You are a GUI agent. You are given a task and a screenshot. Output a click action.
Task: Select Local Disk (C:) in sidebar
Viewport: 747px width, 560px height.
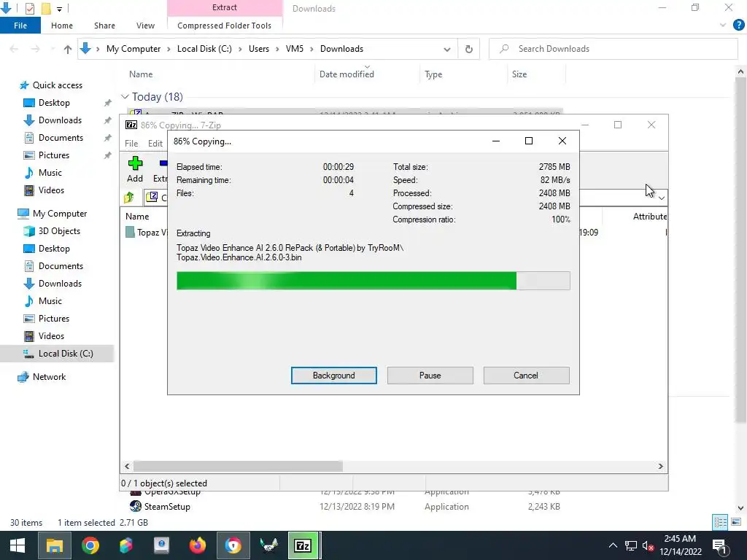[66, 354]
